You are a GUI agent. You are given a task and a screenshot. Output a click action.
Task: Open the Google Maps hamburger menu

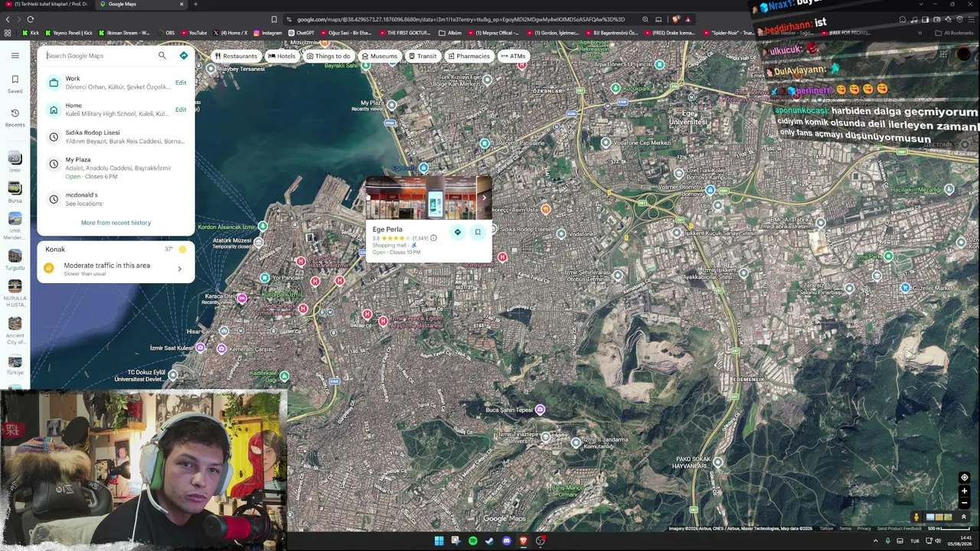15,55
